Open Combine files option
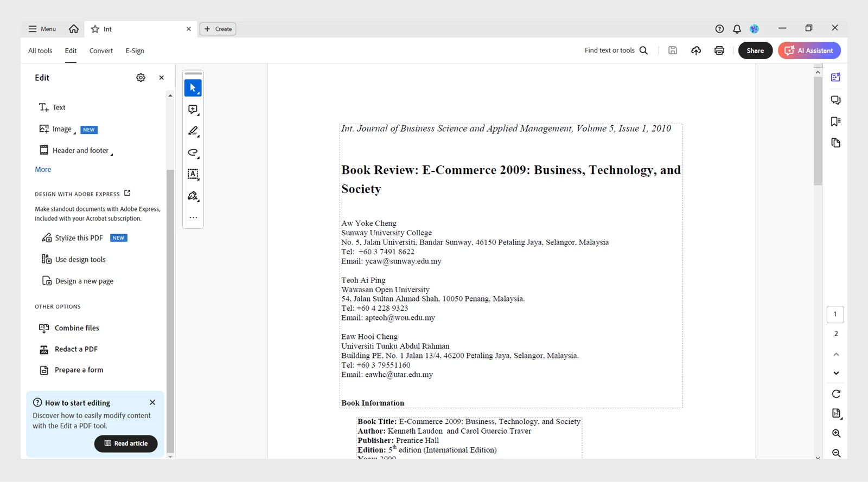Image resolution: width=868 pixels, height=482 pixels. [69, 328]
